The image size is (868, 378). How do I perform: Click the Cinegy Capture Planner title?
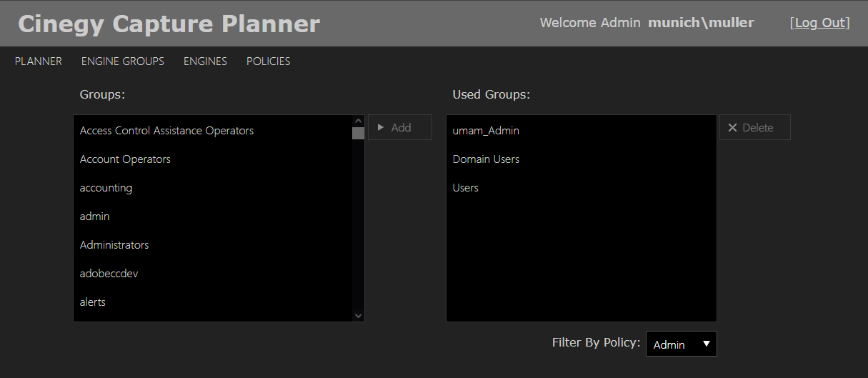coord(169,24)
